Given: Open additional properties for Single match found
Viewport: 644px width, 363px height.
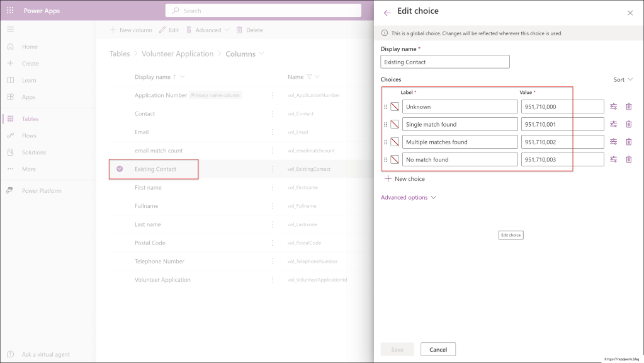Looking at the screenshot, I should [613, 124].
